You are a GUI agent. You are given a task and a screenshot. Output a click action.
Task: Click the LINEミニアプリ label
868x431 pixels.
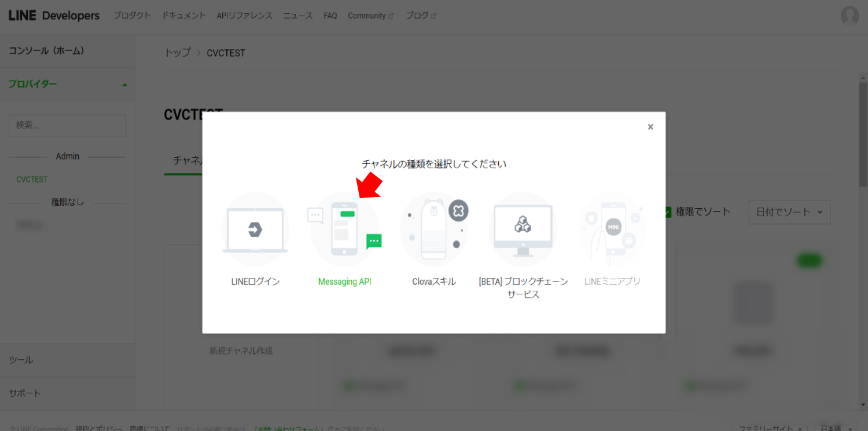pyautogui.click(x=612, y=282)
